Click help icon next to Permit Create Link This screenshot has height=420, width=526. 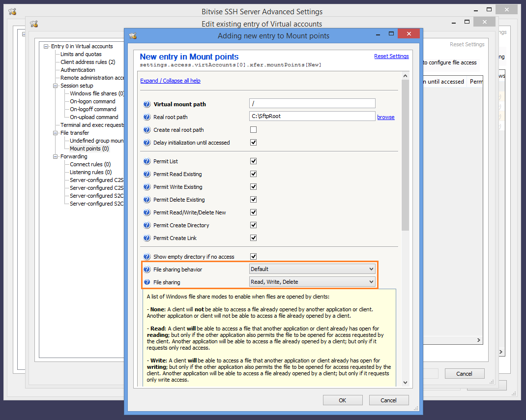(x=146, y=238)
